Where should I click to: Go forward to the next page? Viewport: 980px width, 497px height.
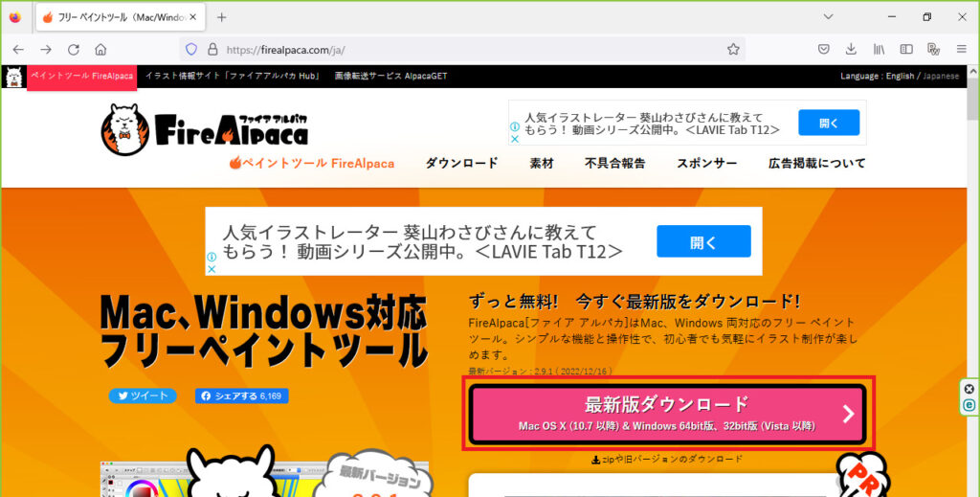(x=46, y=50)
